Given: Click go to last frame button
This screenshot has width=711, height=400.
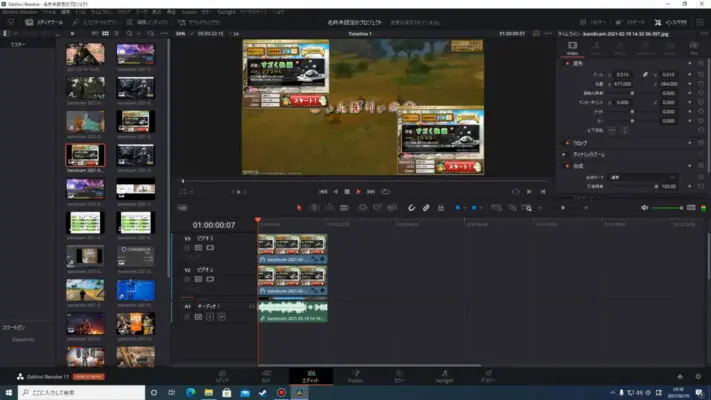Looking at the screenshot, I should click(x=371, y=192).
